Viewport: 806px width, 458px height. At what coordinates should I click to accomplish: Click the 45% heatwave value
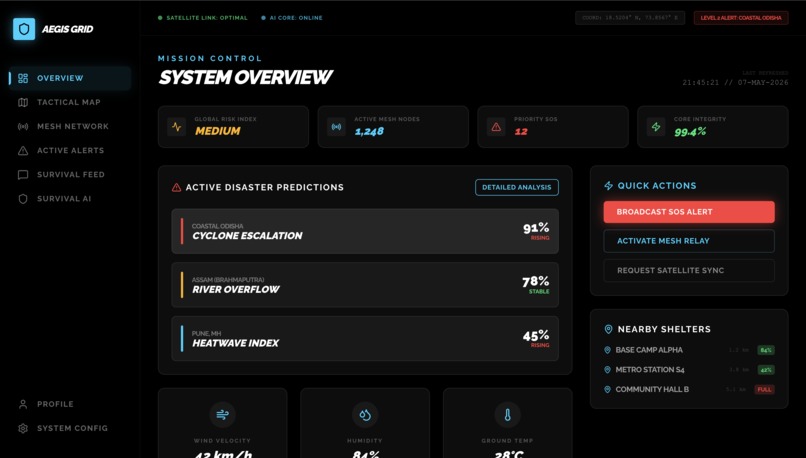pos(536,336)
